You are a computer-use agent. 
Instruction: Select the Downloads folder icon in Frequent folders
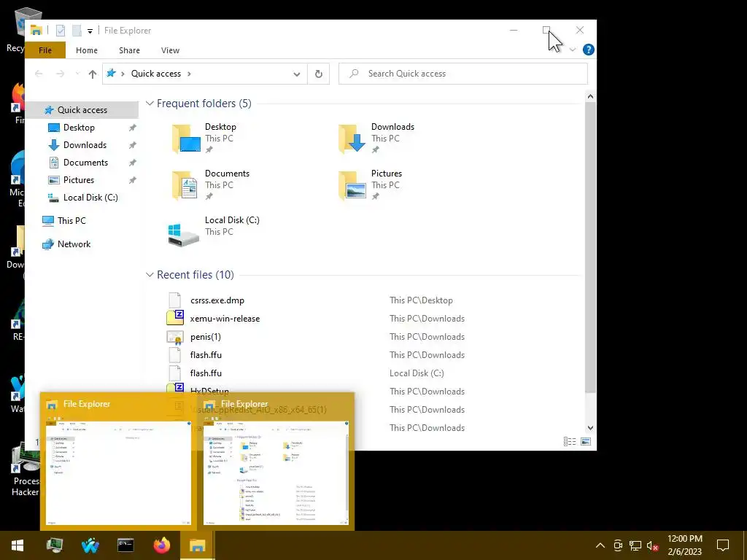[352, 139]
